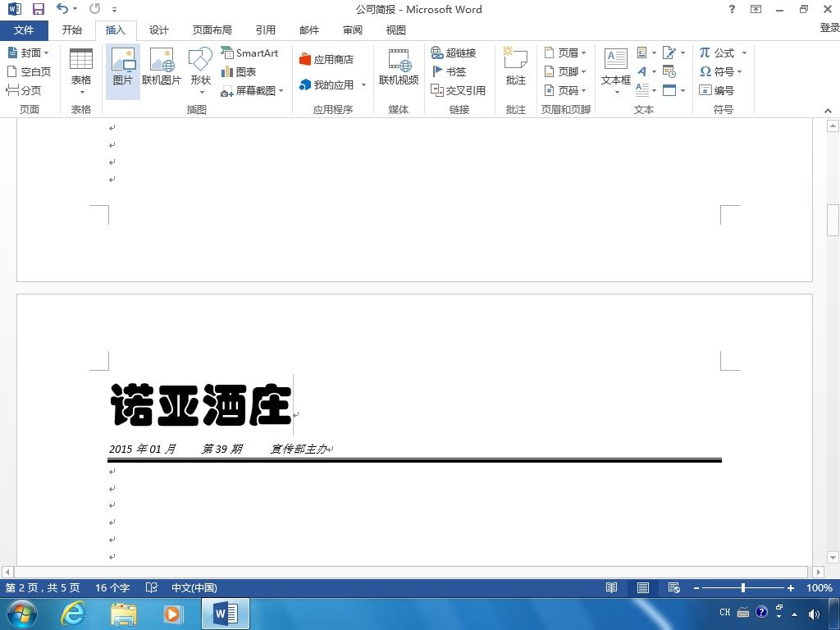The image size is (840, 630).
Task: Click the redo/repeat arrow icon
Action: pyautogui.click(x=95, y=8)
